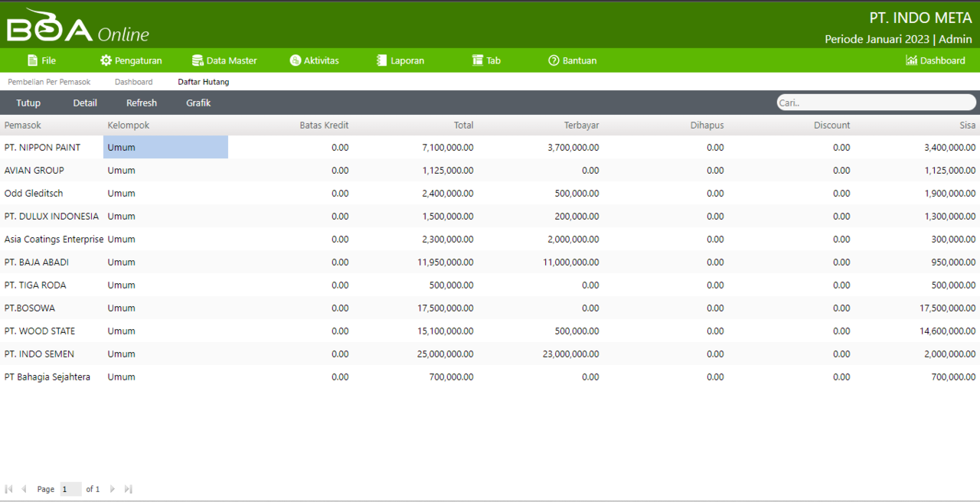Sort by Kelompok column header
The image size is (980, 502).
click(x=129, y=125)
